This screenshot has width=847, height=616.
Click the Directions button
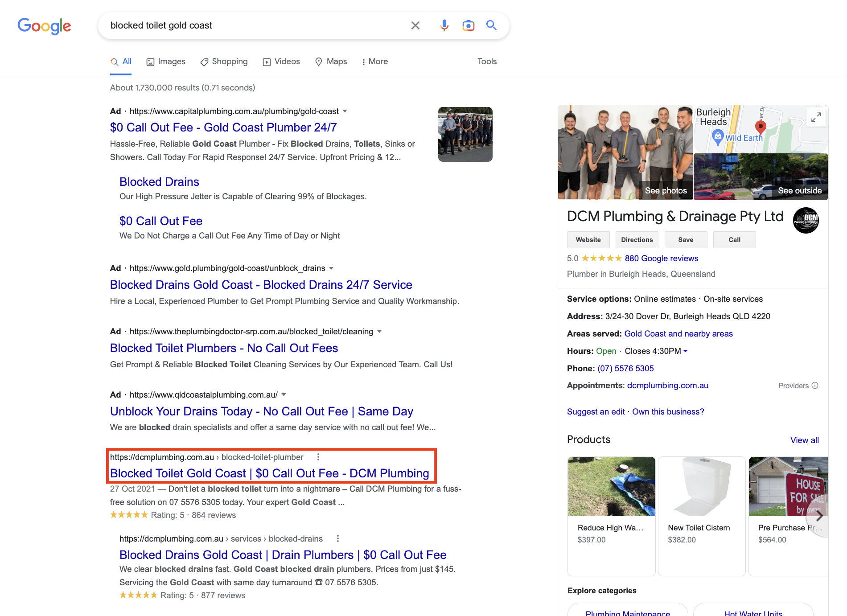tap(637, 240)
